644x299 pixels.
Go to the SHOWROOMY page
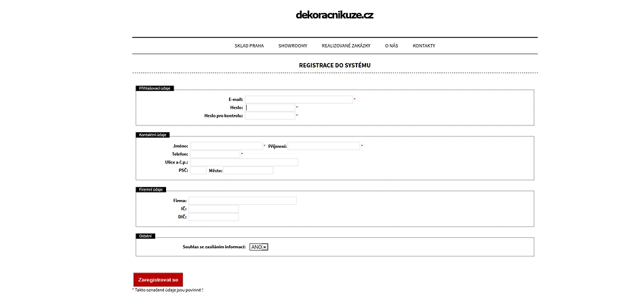click(x=293, y=46)
